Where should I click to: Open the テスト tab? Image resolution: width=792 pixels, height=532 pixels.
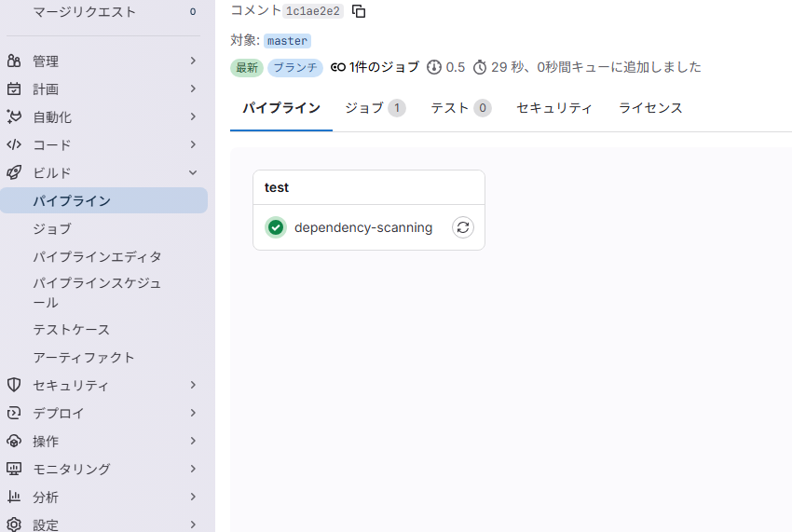pyautogui.click(x=460, y=108)
